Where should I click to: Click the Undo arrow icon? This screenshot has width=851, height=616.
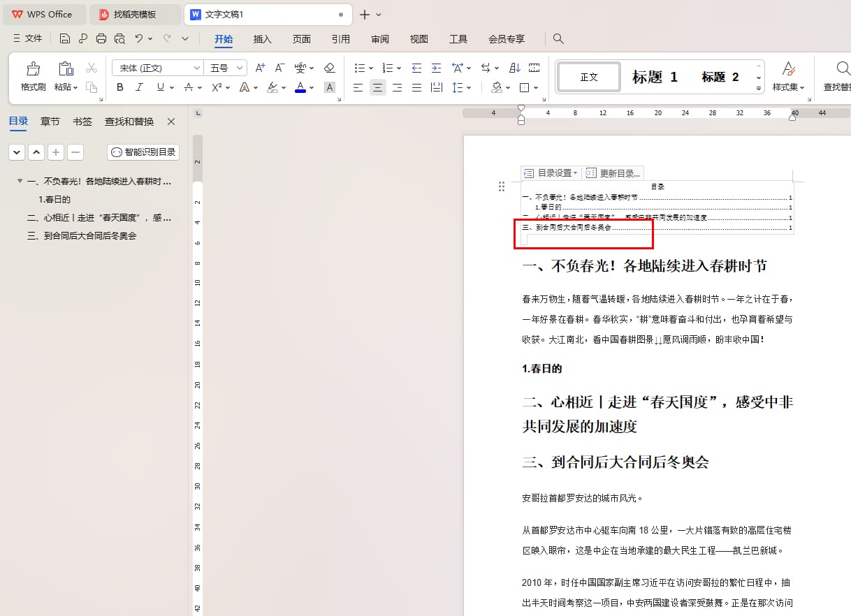coord(139,38)
